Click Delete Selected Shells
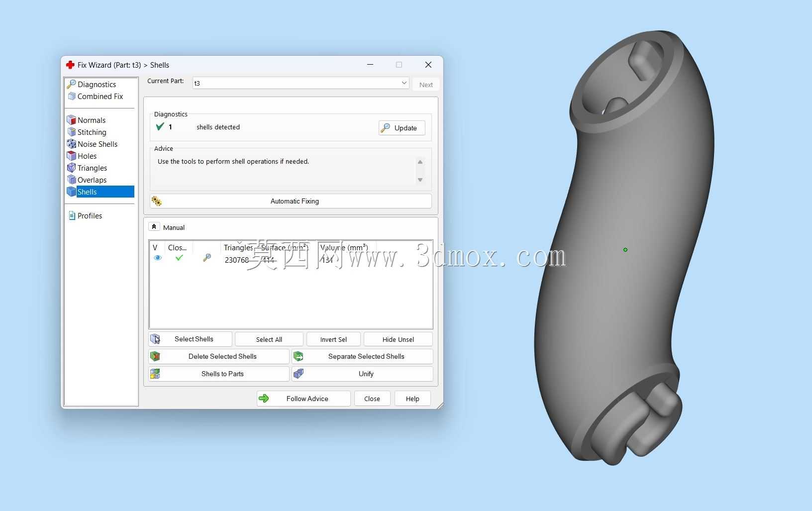The width and height of the screenshot is (812, 511). coord(219,356)
